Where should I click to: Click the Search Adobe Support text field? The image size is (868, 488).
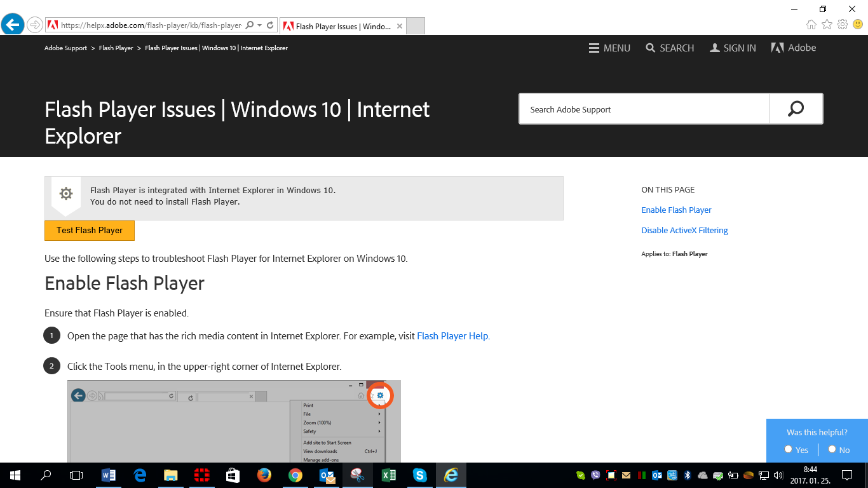click(x=644, y=109)
